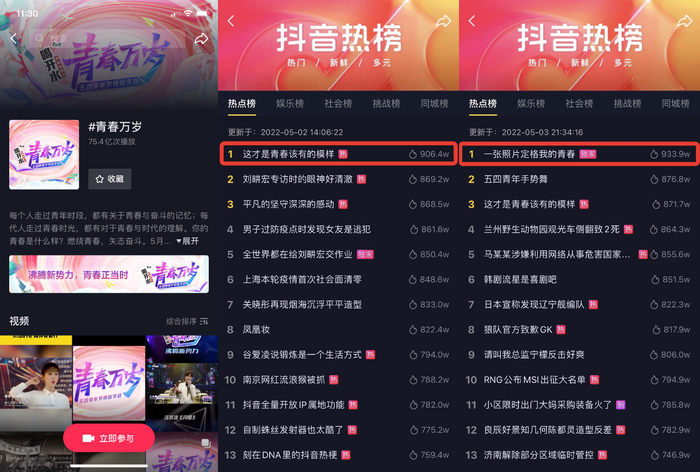Open hot topic 这才是青春该有的模样 ranked first
700x472 pixels.
[338, 154]
